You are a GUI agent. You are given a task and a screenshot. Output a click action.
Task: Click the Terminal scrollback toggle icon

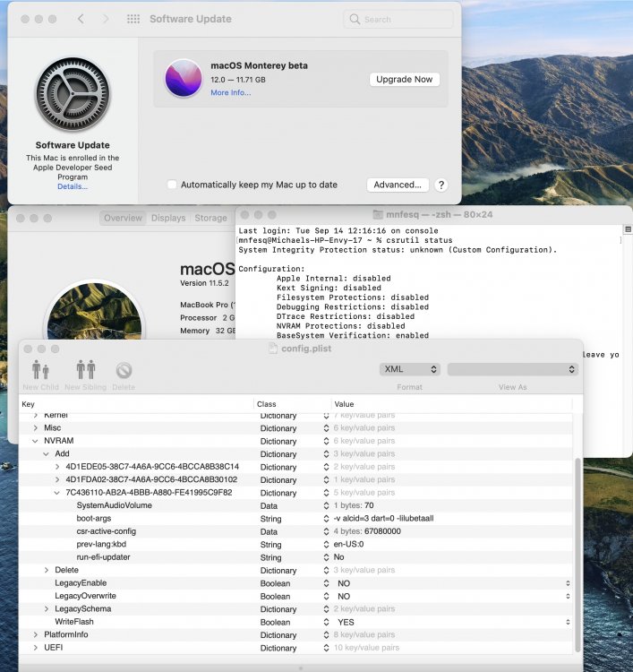628,229
